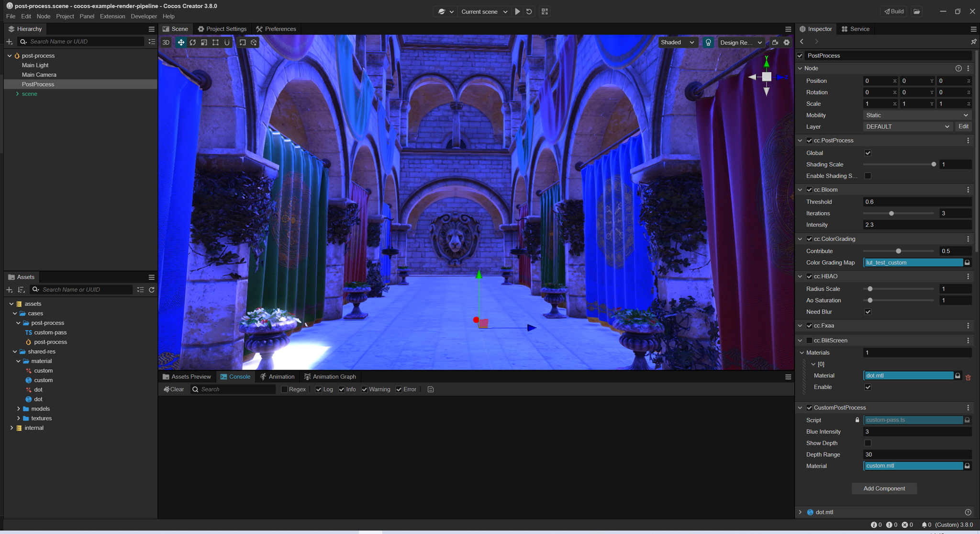Open the Shaded render mode dropdown
This screenshot has height=534, width=980.
[677, 43]
